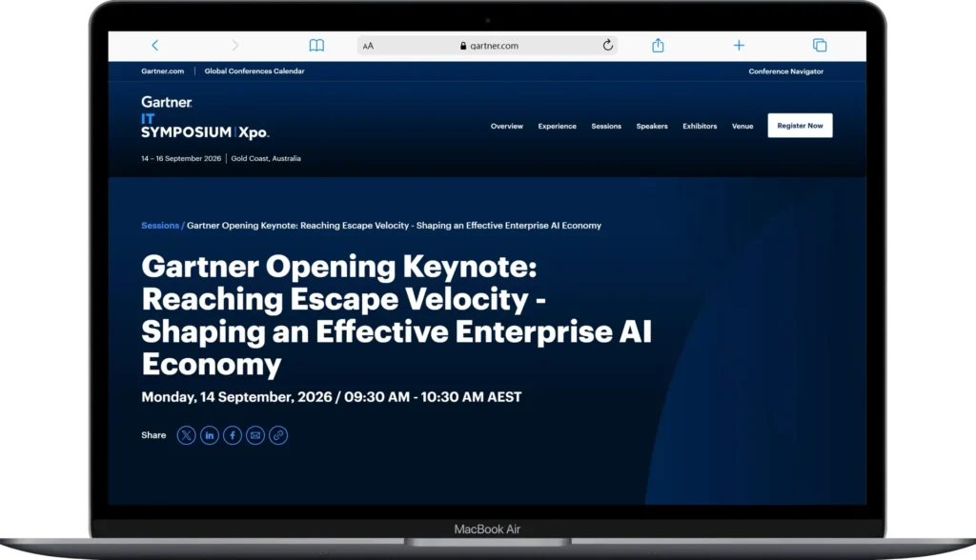The image size is (976, 560).
Task: Open Global Conferences Calendar link
Action: click(x=254, y=70)
